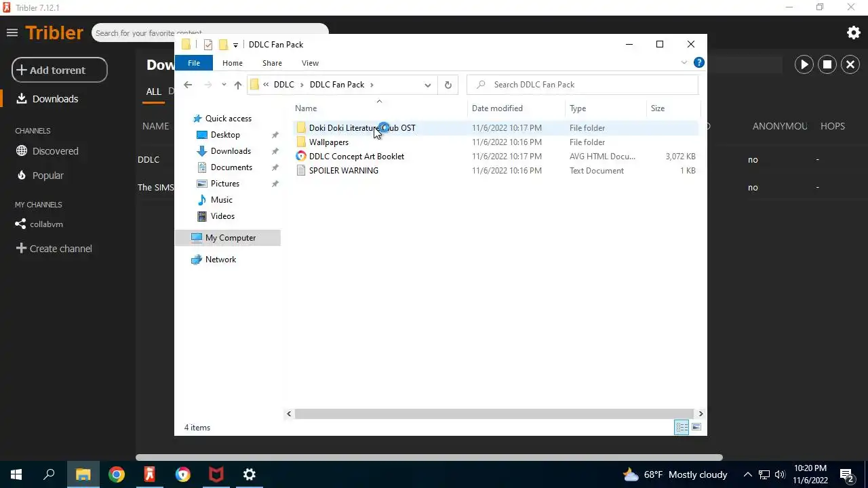Viewport: 868px width, 488px height.
Task: Open the notification center with 2 alerts
Action: (x=847, y=475)
